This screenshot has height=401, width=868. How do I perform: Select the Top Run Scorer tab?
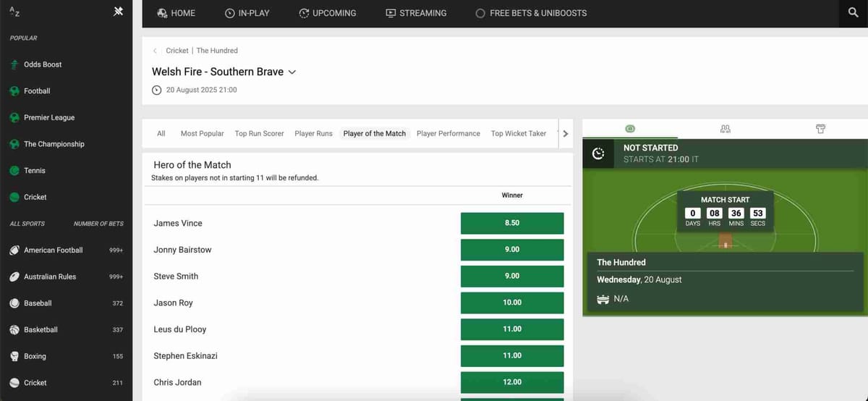pyautogui.click(x=260, y=134)
